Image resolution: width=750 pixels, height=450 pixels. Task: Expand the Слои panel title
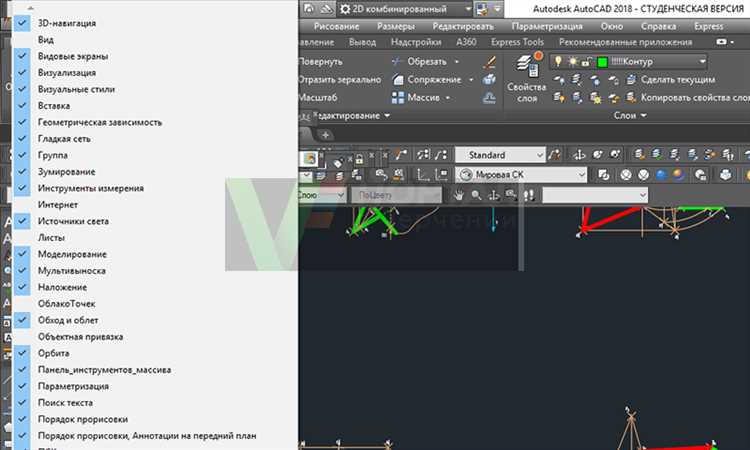click(x=630, y=115)
